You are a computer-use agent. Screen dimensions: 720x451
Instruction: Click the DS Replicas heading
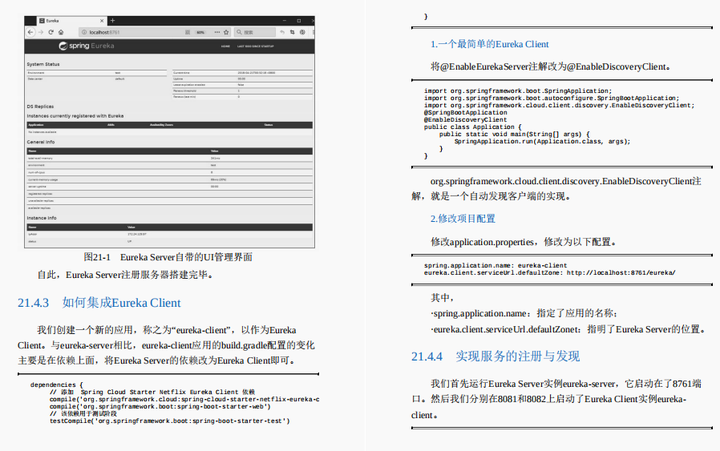[40, 107]
